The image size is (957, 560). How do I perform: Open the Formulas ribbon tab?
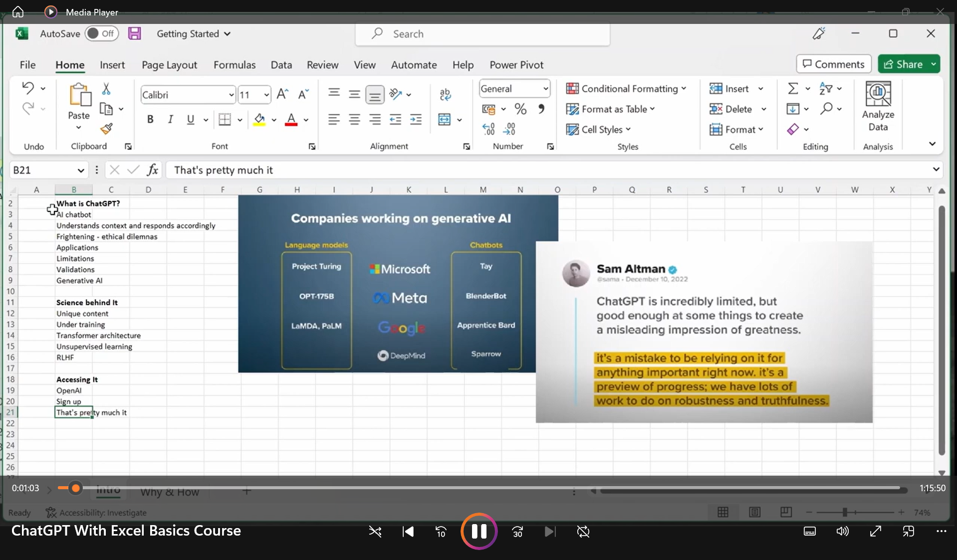[235, 65]
